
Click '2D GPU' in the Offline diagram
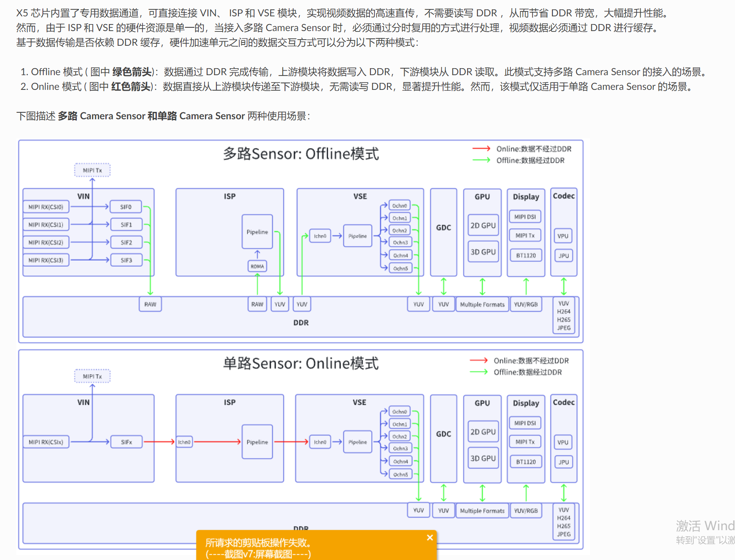click(483, 225)
